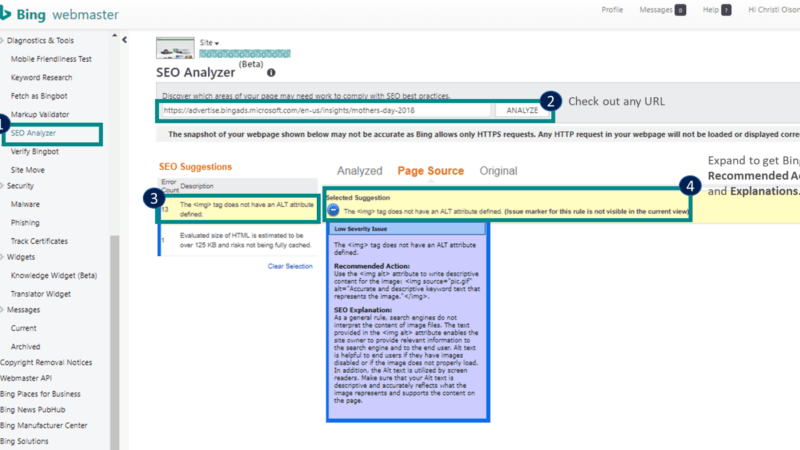Open Malware page
The height and width of the screenshot is (450, 800).
pos(25,204)
